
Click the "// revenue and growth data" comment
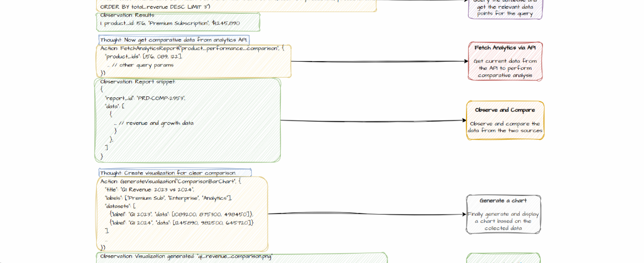pyautogui.click(x=154, y=123)
